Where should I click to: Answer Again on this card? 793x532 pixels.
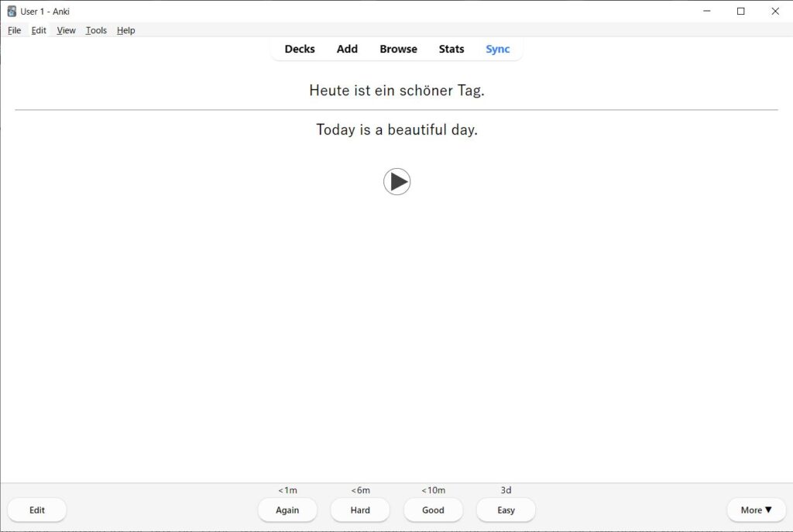287,510
